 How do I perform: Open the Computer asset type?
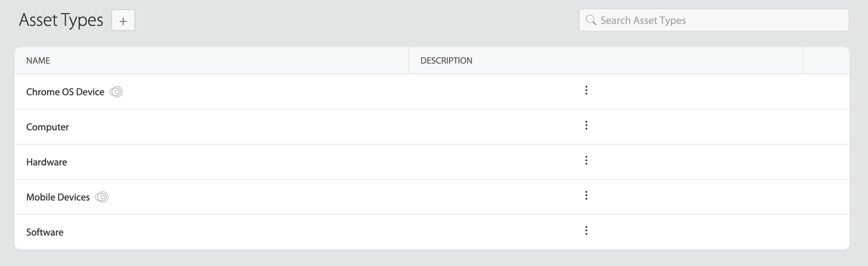point(47,127)
